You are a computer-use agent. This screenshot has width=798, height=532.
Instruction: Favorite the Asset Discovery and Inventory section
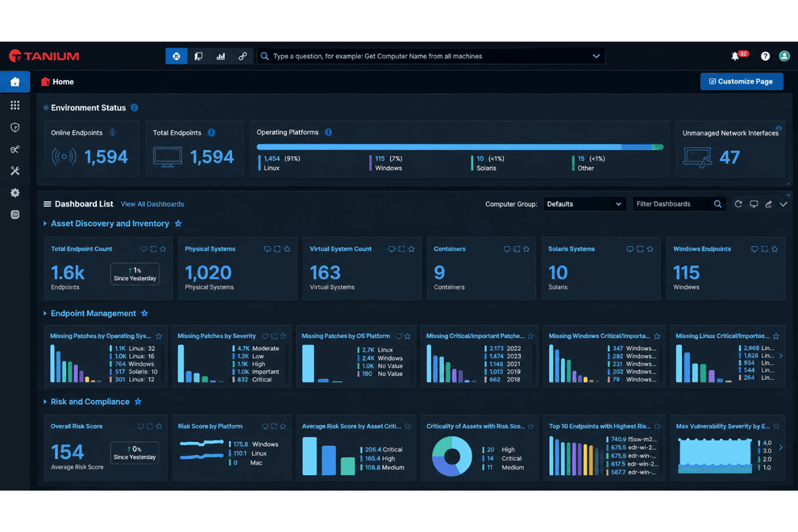coord(178,223)
